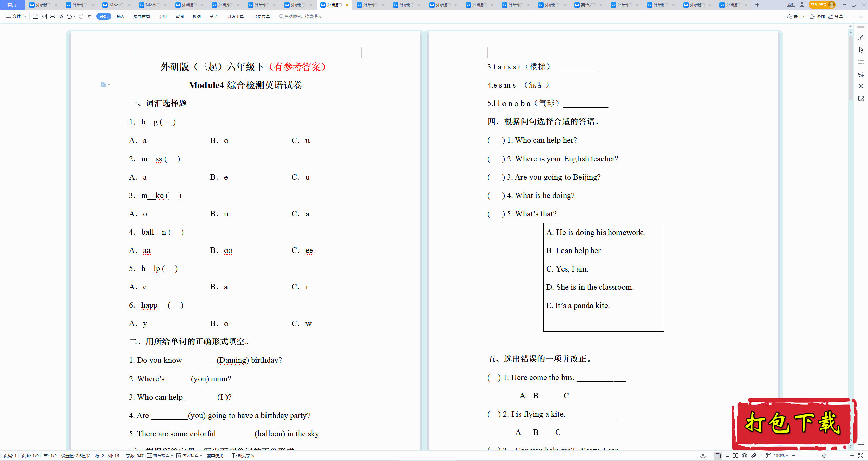Click fit page zoom icon
This screenshot has height=461, width=868.
[768, 456]
